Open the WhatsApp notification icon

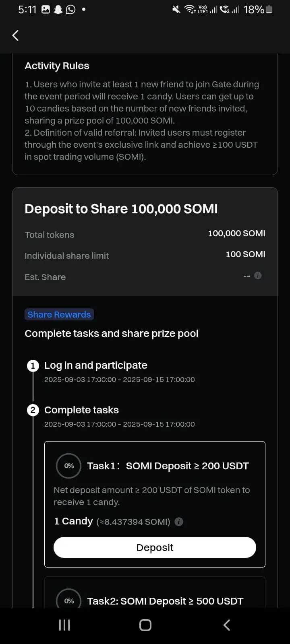pos(70,9)
